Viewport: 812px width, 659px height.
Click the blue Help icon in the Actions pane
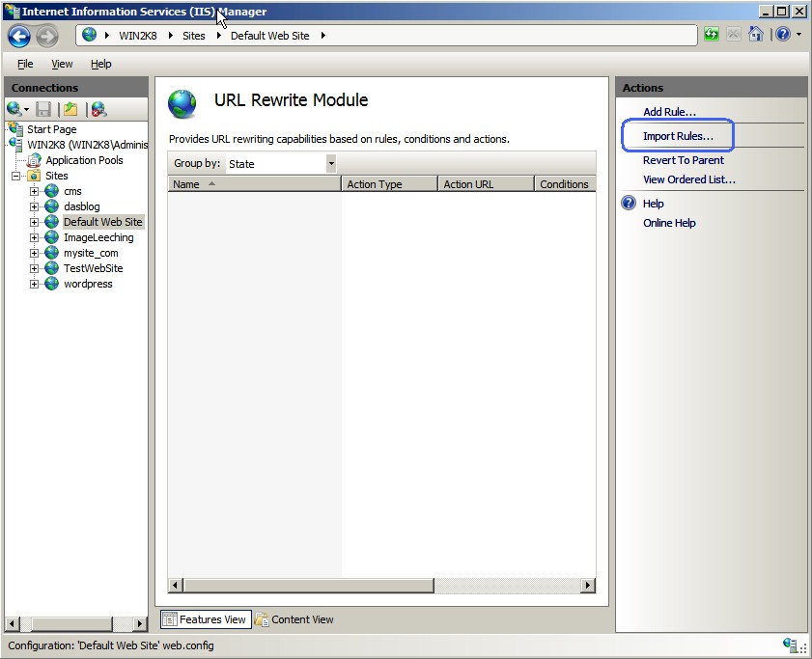(x=629, y=203)
